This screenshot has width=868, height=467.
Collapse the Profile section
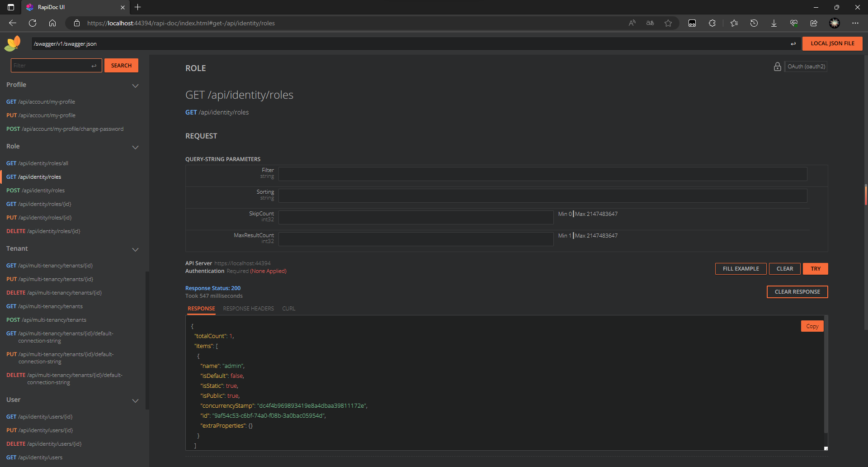tap(135, 86)
